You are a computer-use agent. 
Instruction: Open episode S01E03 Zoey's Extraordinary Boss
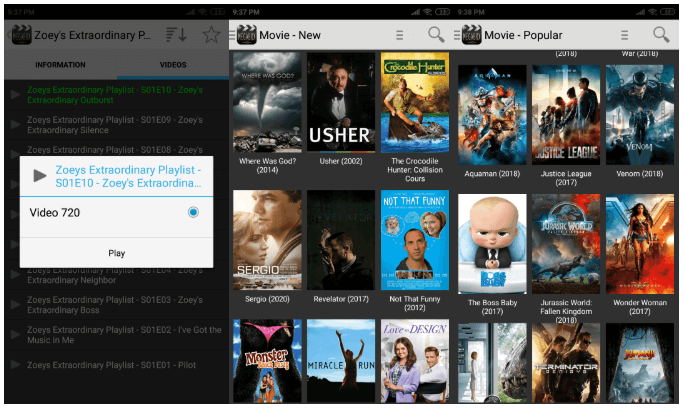tap(116, 305)
